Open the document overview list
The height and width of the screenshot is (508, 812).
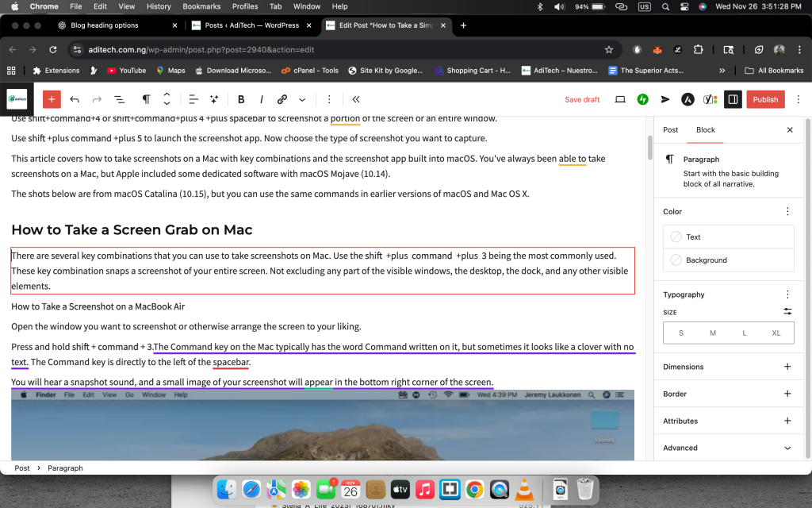click(x=119, y=99)
